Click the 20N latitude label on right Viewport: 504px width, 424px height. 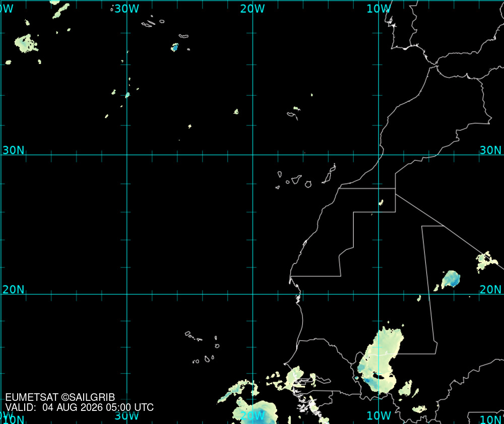(x=490, y=290)
